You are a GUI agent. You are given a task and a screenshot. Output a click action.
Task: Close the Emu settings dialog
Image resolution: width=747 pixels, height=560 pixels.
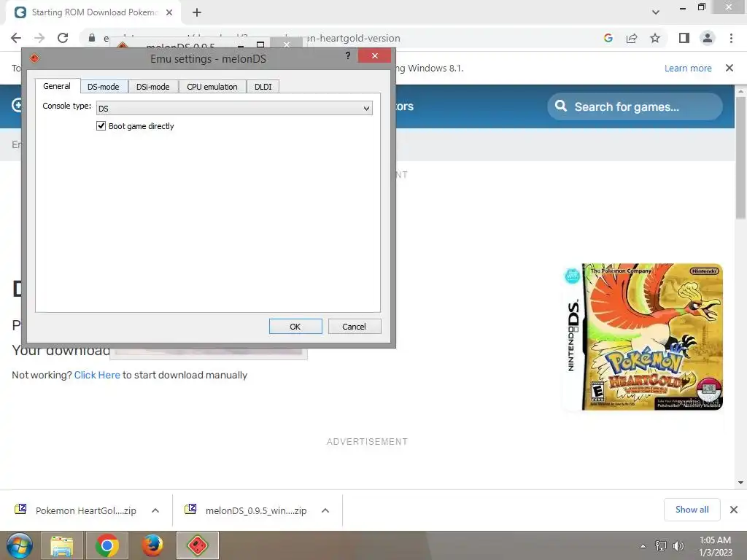pos(374,55)
